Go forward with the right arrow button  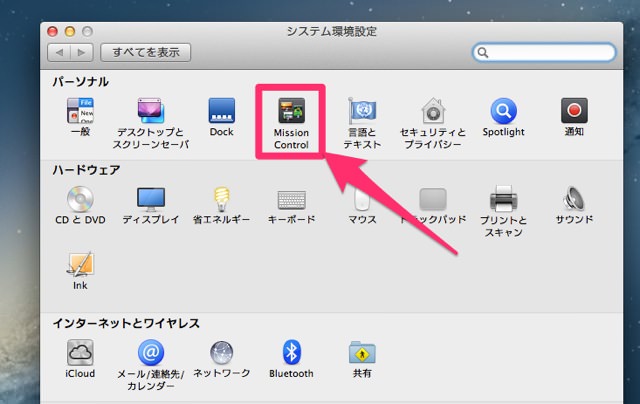click(x=82, y=52)
